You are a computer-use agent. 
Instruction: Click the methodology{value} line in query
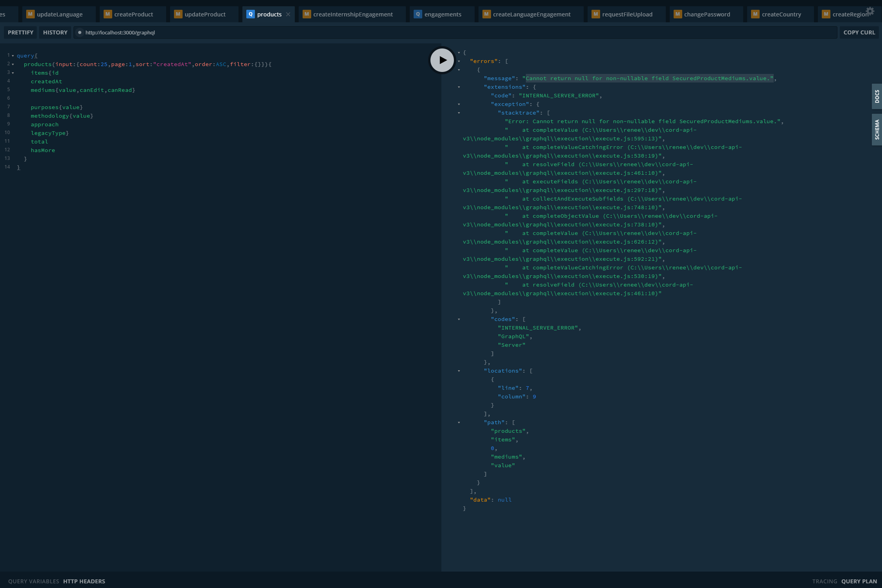pos(62,116)
